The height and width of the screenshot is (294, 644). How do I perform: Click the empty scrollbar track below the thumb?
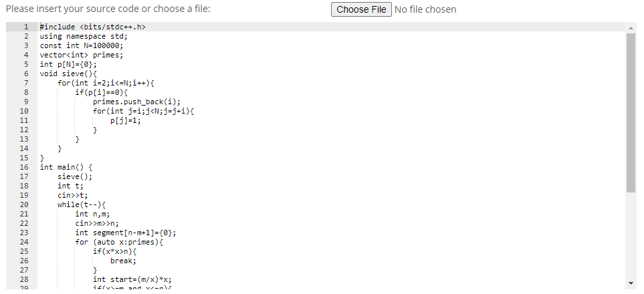pyautogui.click(x=631, y=235)
